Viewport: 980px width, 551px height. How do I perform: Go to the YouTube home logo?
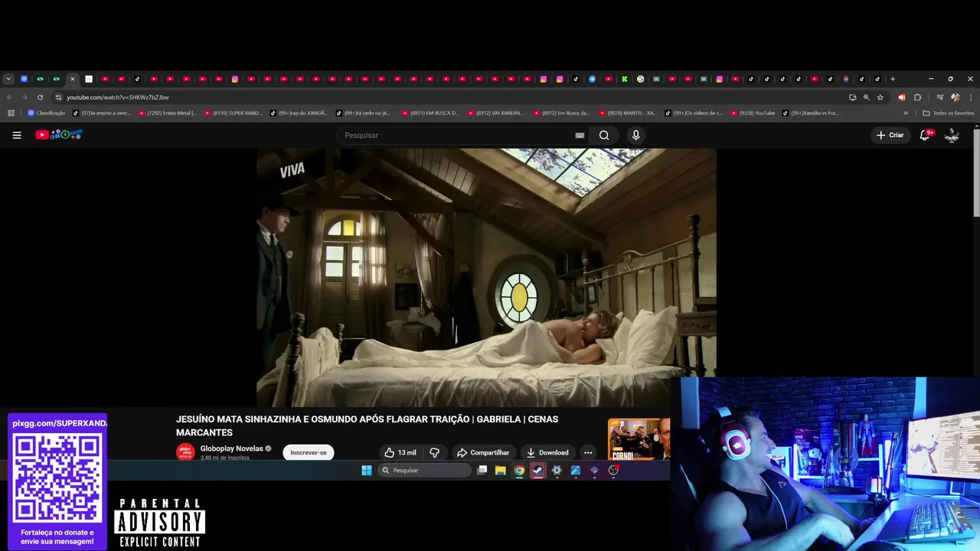59,135
